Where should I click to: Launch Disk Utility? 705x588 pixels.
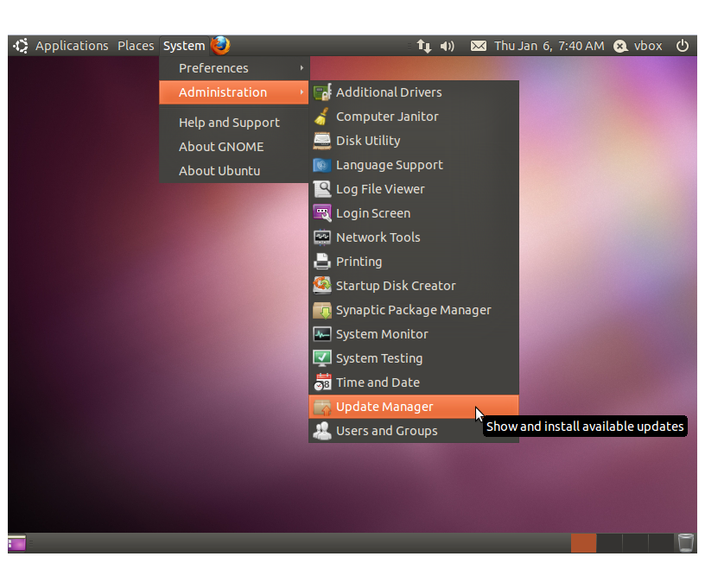click(414, 141)
